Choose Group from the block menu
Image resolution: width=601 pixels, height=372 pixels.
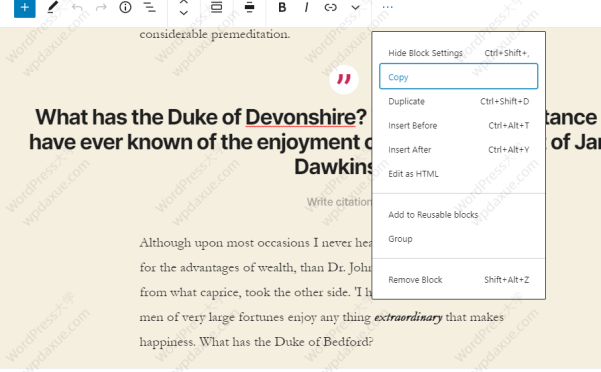pyautogui.click(x=458, y=239)
